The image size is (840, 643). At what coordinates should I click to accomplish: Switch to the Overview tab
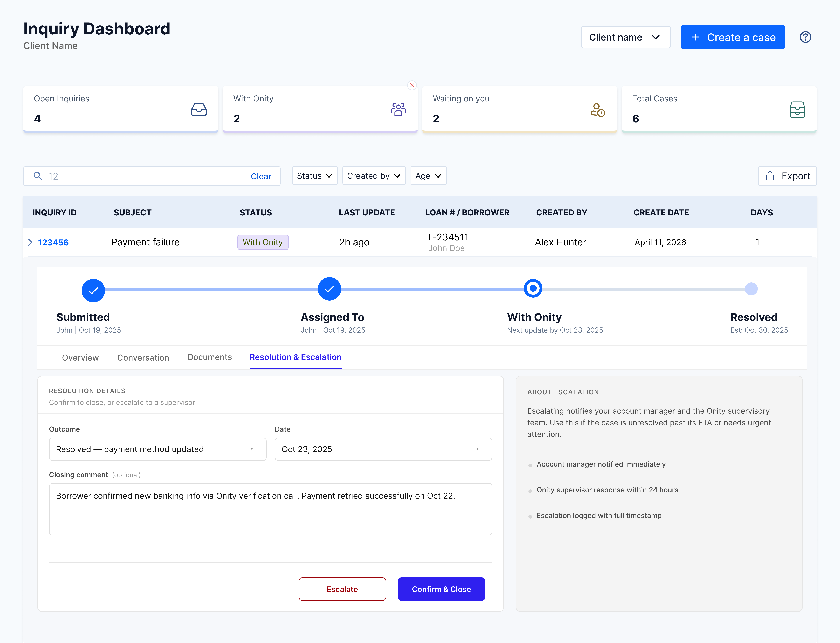80,357
